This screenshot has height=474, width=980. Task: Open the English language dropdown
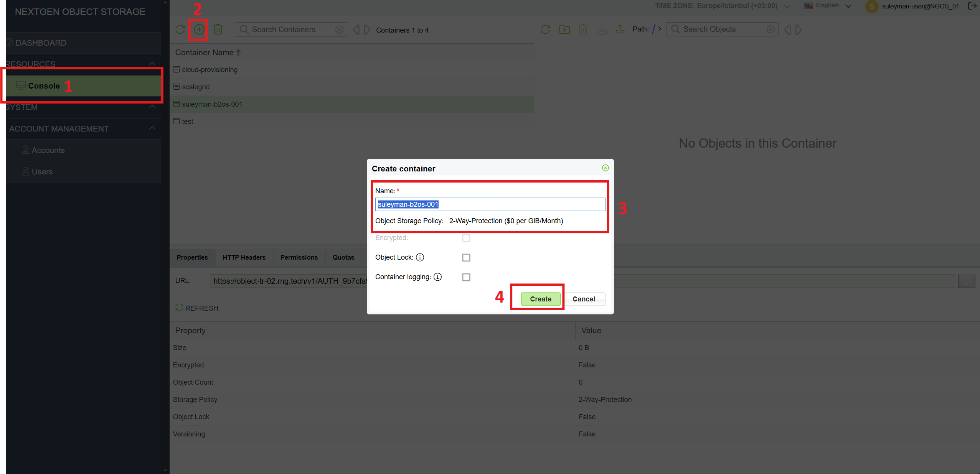click(828, 6)
